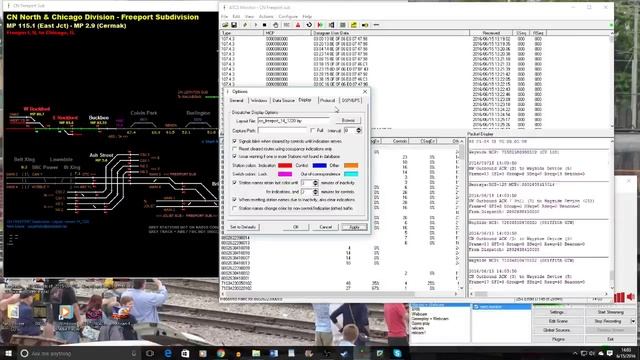Click the circular refresh toolbar icon
Viewport: 640px width, 360px height.
[309, 25]
